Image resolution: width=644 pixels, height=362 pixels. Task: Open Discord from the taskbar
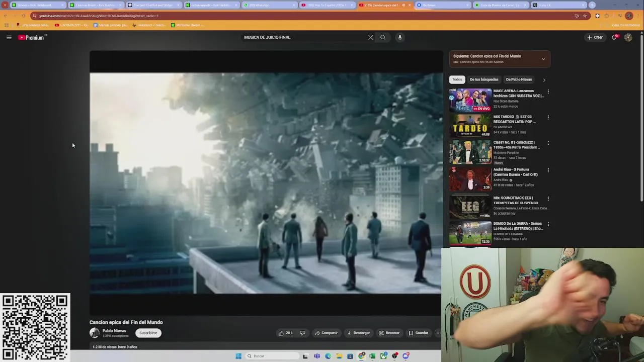pos(406,356)
